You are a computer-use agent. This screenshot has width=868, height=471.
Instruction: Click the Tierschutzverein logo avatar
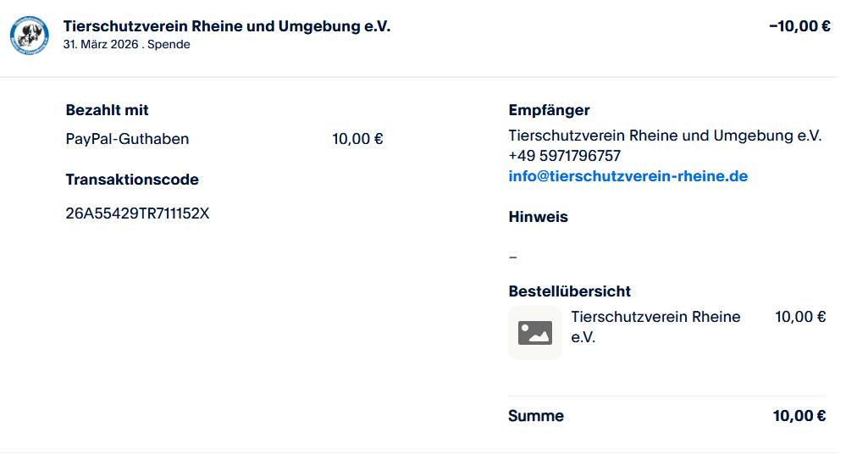click(x=30, y=35)
